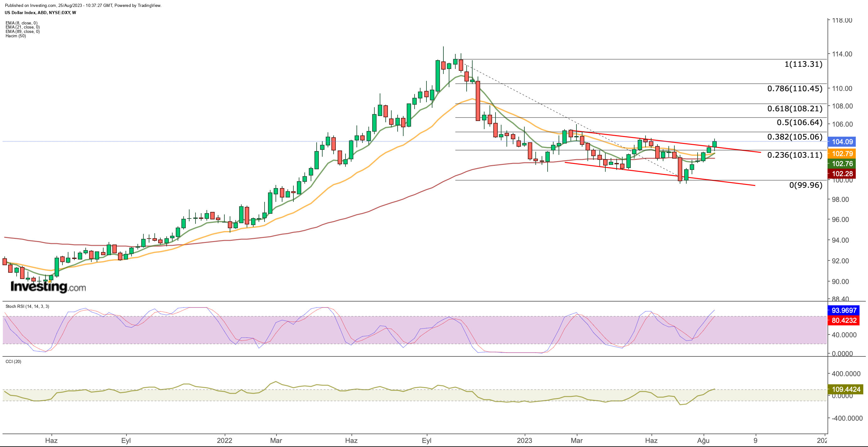Click the current price tag 104.09
Screen dimensions: 868x447
click(842, 142)
